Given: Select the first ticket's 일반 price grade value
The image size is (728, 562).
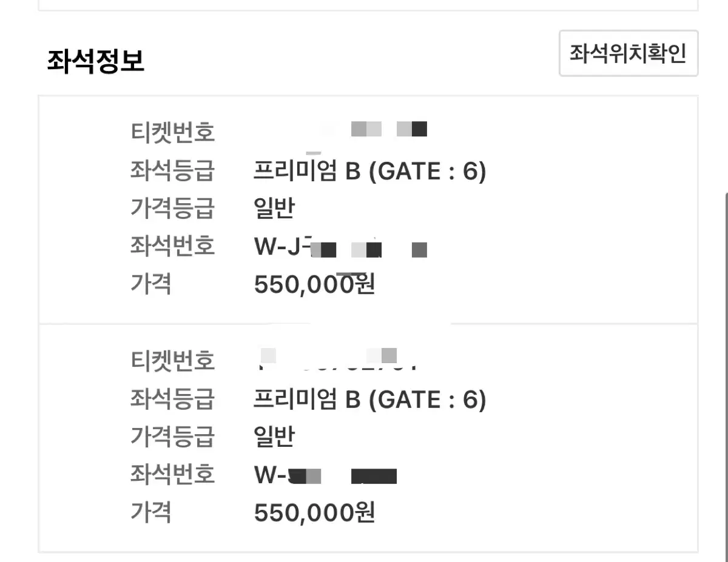Looking at the screenshot, I should click(274, 209).
